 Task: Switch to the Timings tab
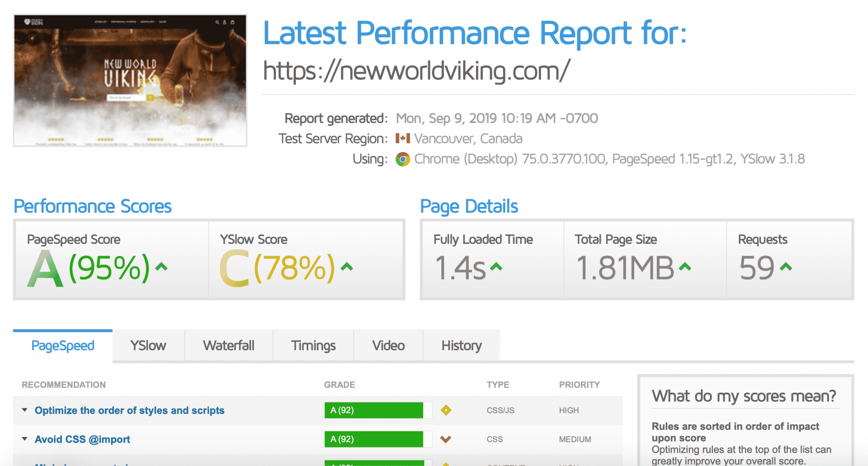point(313,346)
